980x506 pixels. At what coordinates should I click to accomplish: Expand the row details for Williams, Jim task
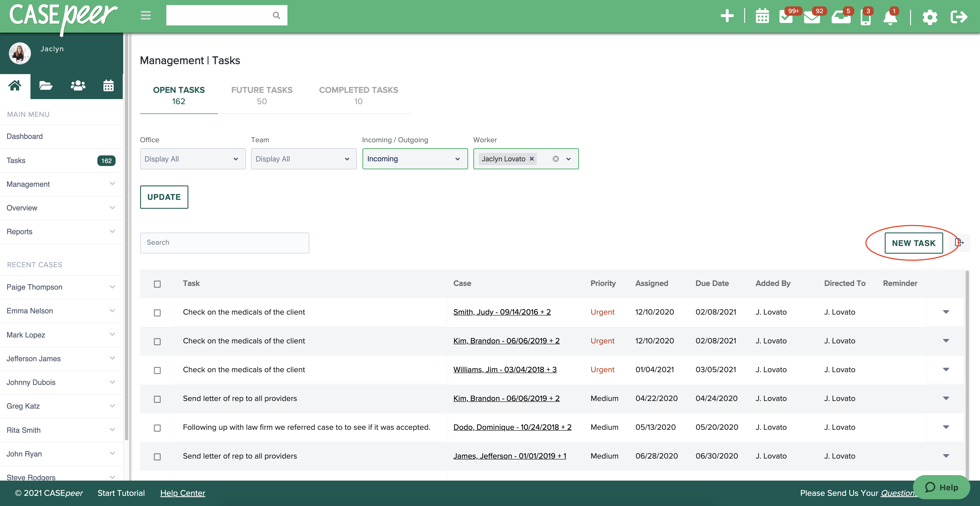(x=946, y=369)
